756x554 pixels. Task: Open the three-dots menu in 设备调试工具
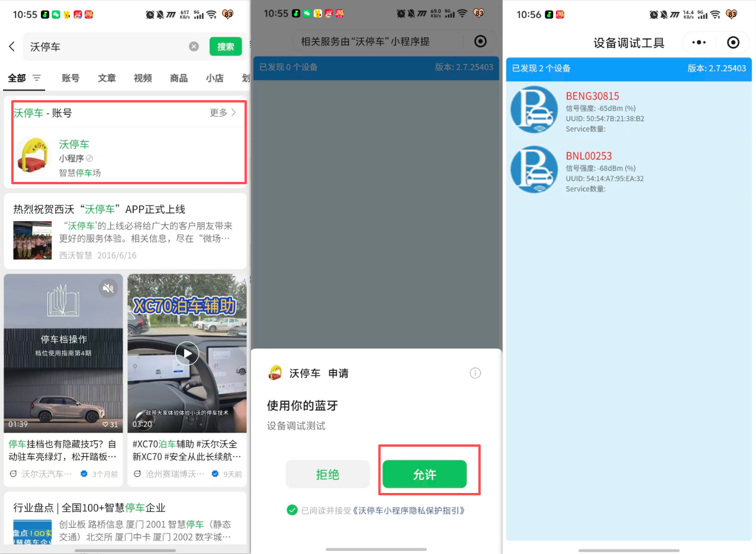coord(699,43)
